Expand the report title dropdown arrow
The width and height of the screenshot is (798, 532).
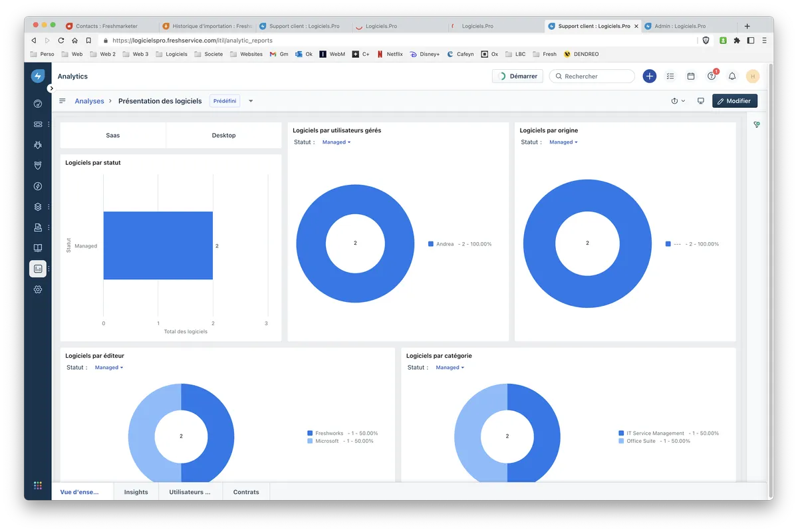coord(251,101)
